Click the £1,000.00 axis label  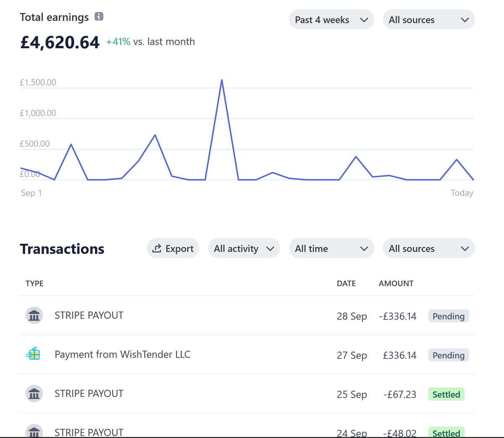coord(38,113)
